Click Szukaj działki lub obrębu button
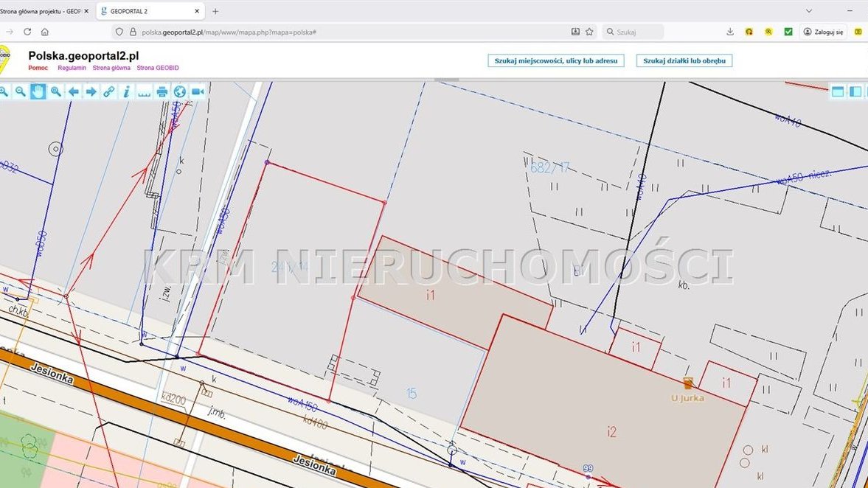This screenshot has height=488, width=868. pos(684,60)
